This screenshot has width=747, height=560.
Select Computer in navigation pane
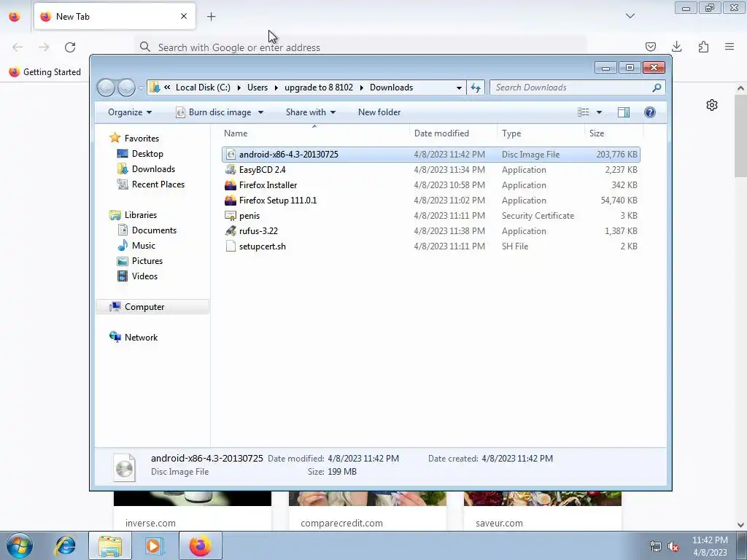152,307
